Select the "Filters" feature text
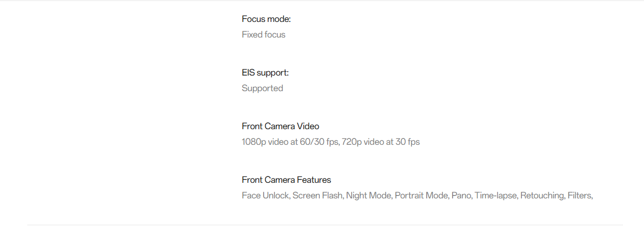 click(x=580, y=195)
